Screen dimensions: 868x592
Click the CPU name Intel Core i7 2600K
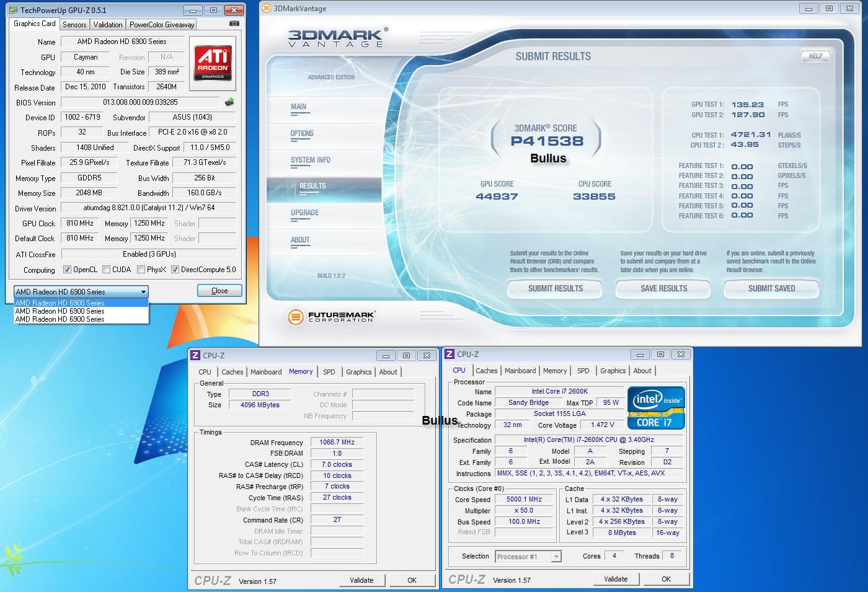[559, 391]
